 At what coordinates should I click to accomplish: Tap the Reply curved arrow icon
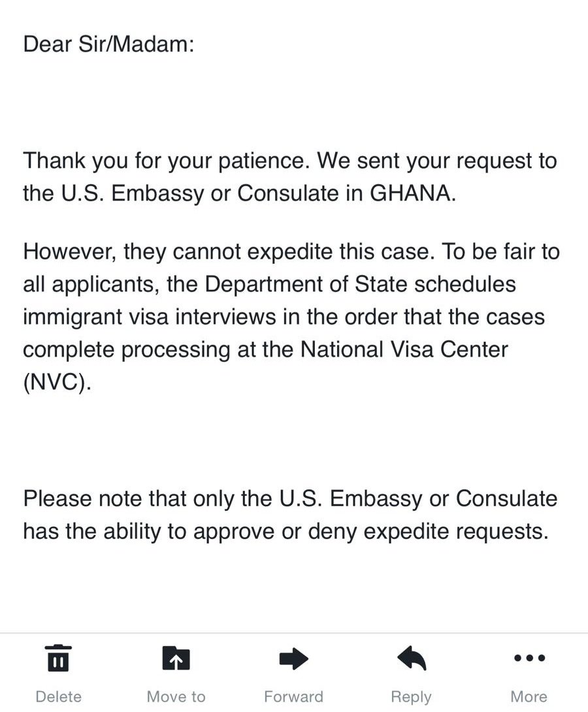tap(412, 658)
